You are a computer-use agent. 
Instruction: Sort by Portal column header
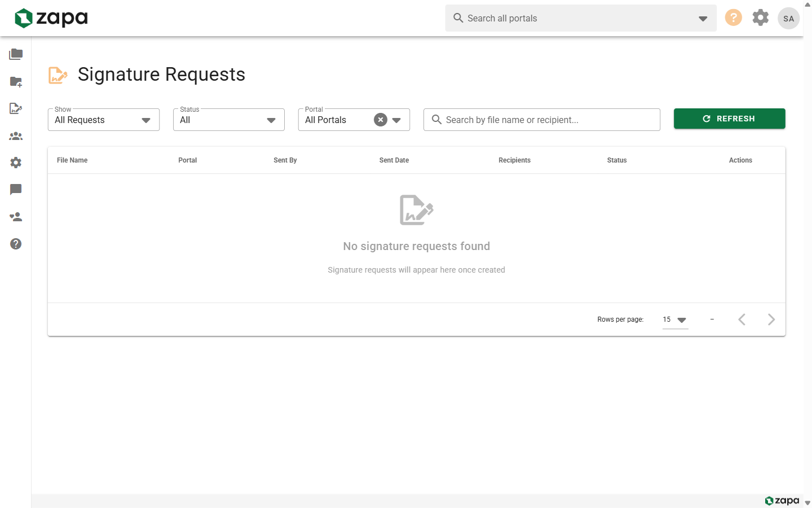[188, 160]
